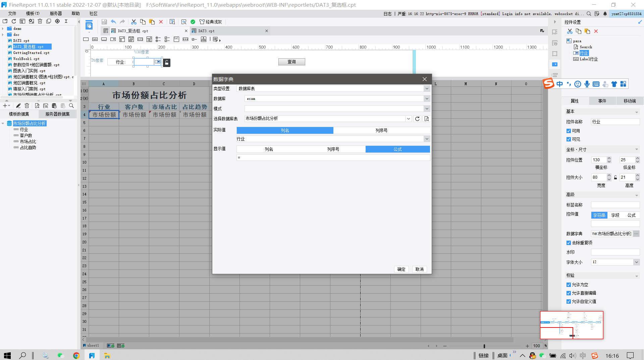Disable the 允许为空 checkbox
Screen dimensions: 644x360
tap(569, 285)
